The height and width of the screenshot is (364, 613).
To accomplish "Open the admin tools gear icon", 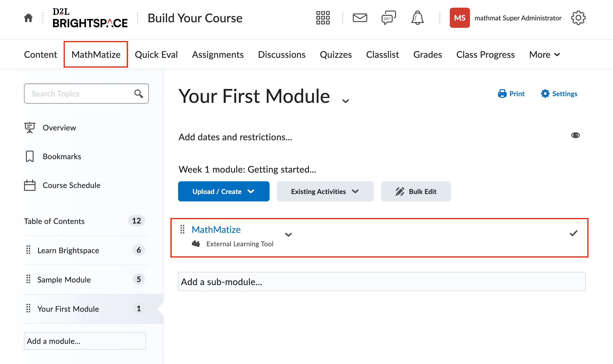I will (x=578, y=18).
